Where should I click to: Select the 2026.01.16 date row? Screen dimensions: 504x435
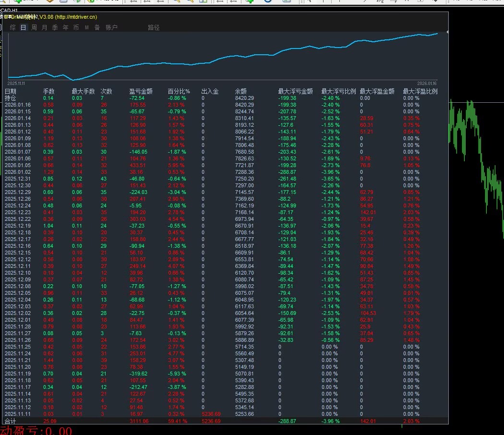click(18, 105)
